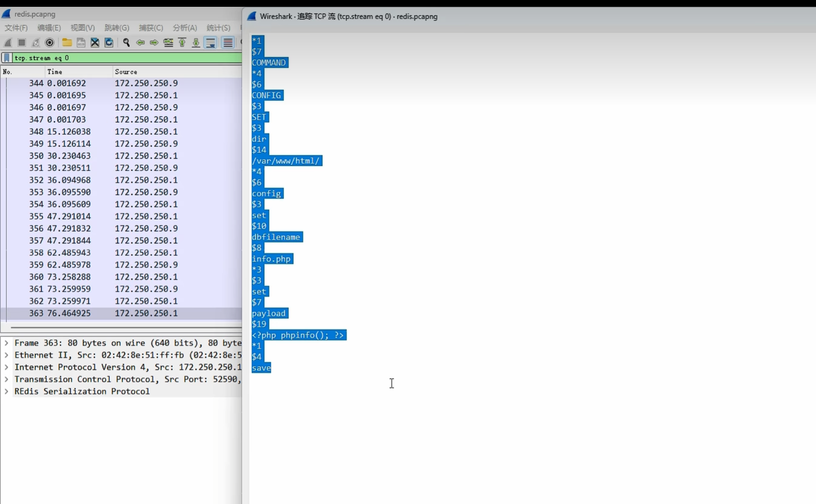Open the 文件(F) menu
Image resolution: width=816 pixels, height=504 pixels.
coord(16,28)
